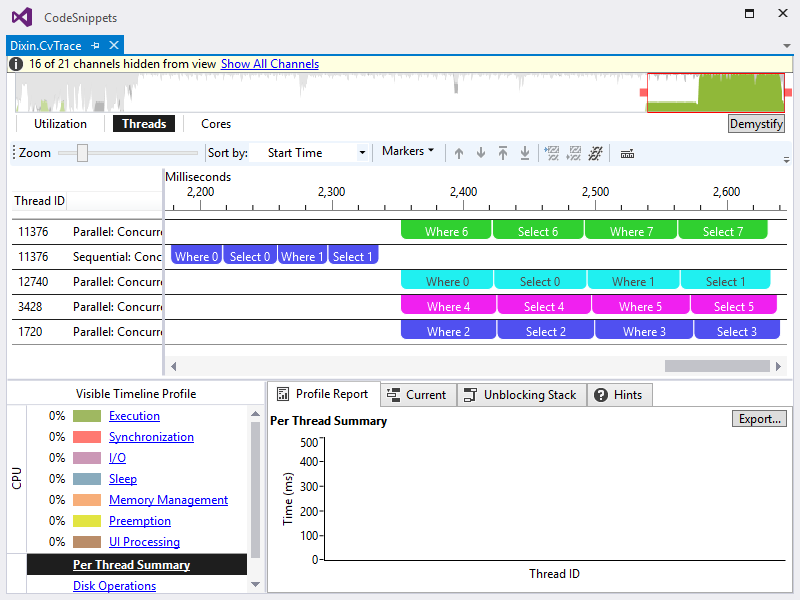Open the Sort by Start Time dropdown
The height and width of the screenshot is (600, 800).
pyautogui.click(x=313, y=153)
